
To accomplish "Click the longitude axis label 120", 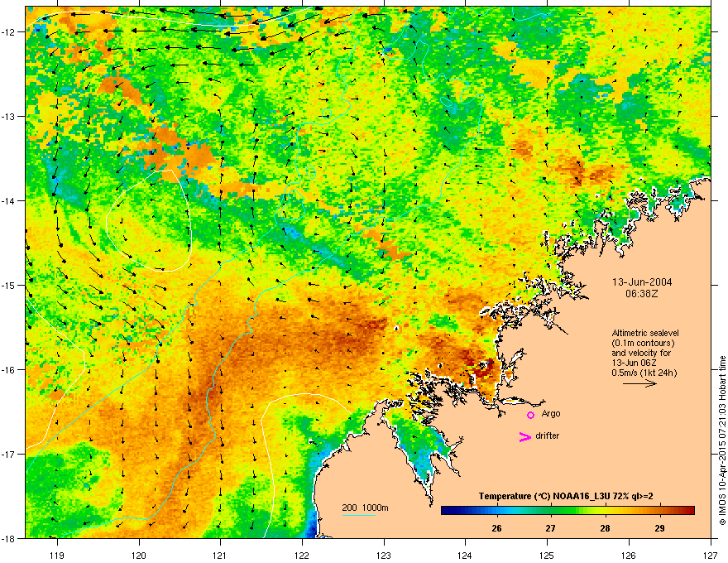I will (x=139, y=555).
